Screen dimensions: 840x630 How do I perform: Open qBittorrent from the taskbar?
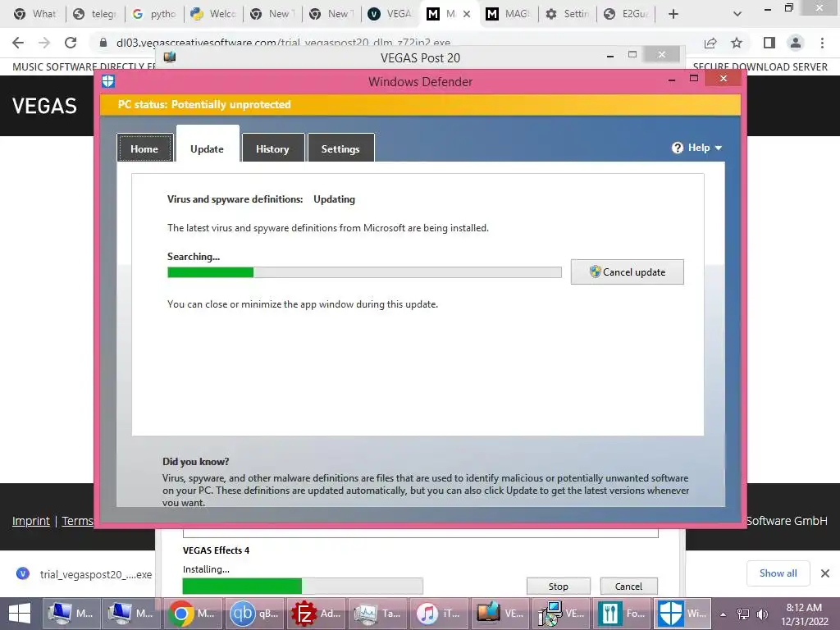tap(254, 614)
